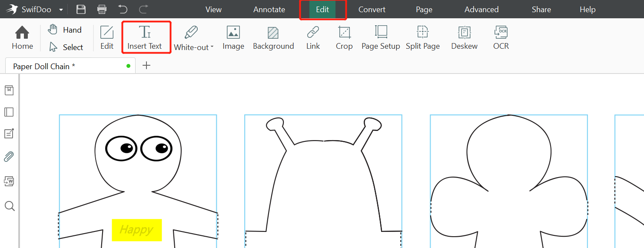
Task: Click the clover-shaped doll page
Action: [x=509, y=181]
